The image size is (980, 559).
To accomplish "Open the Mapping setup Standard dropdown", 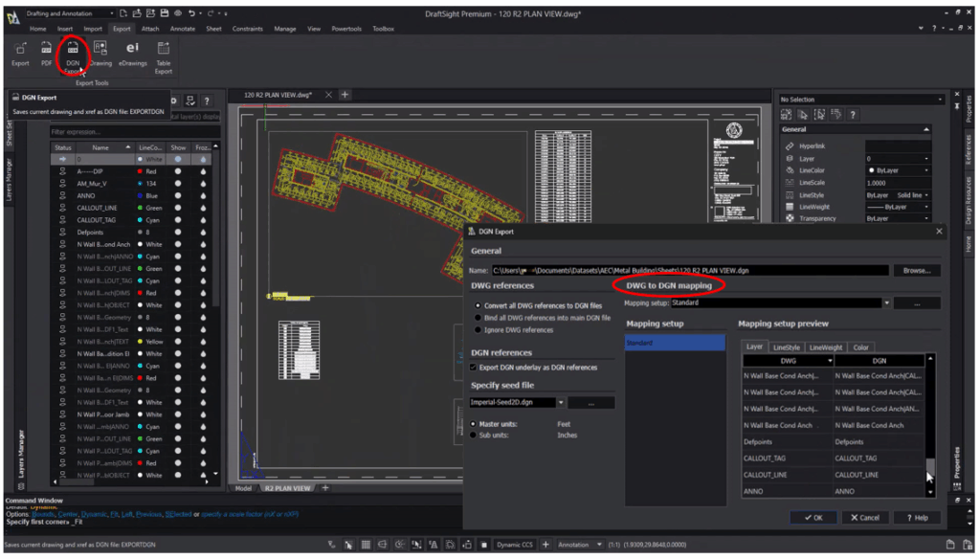I will (x=886, y=302).
